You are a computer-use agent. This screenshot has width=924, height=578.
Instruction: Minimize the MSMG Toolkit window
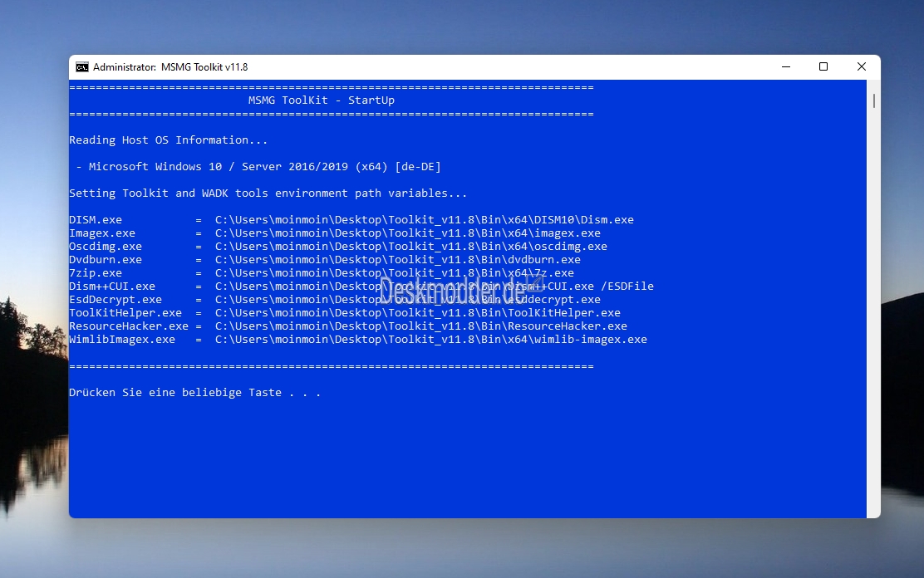785,67
